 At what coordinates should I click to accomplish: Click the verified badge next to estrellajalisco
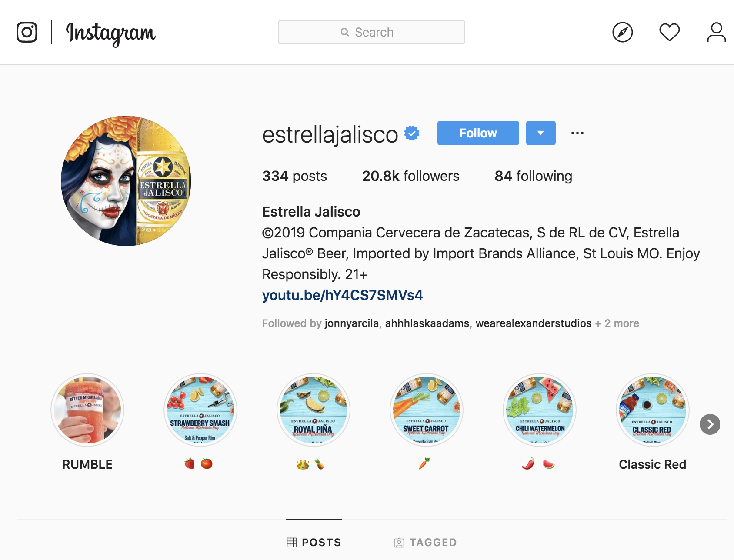click(412, 133)
